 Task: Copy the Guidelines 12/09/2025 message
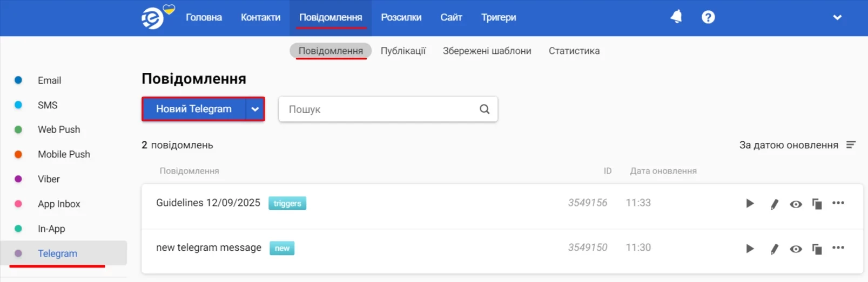(x=817, y=204)
